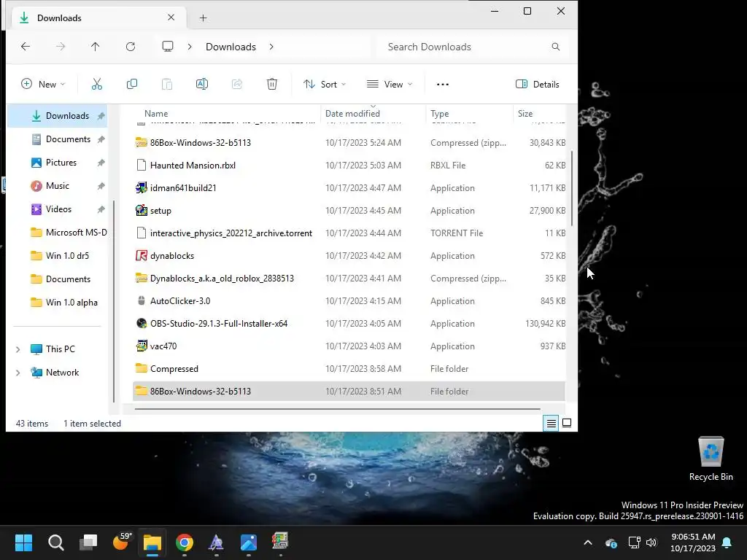Click the Delete trash can icon
Image resolution: width=747 pixels, height=560 pixels.
(x=272, y=85)
